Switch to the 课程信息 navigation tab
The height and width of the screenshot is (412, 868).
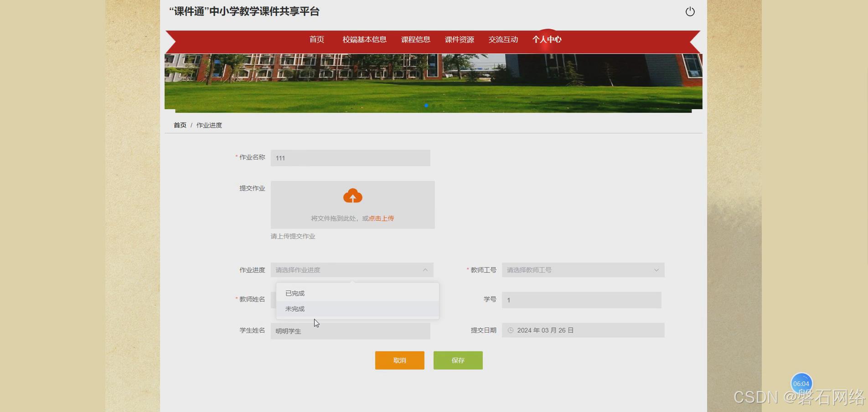(x=415, y=40)
